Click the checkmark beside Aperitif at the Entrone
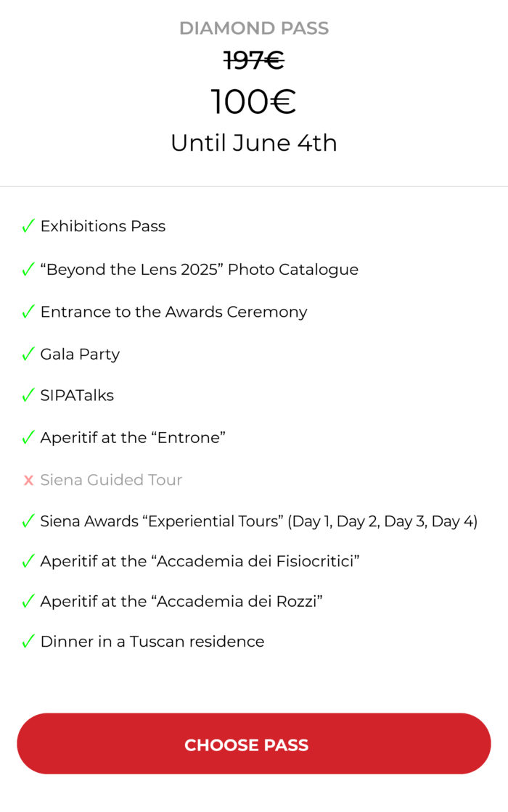The width and height of the screenshot is (508, 812). [x=28, y=438]
